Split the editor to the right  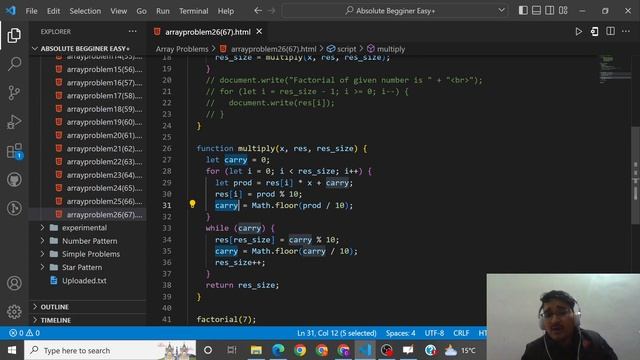pyautogui.click(x=610, y=31)
